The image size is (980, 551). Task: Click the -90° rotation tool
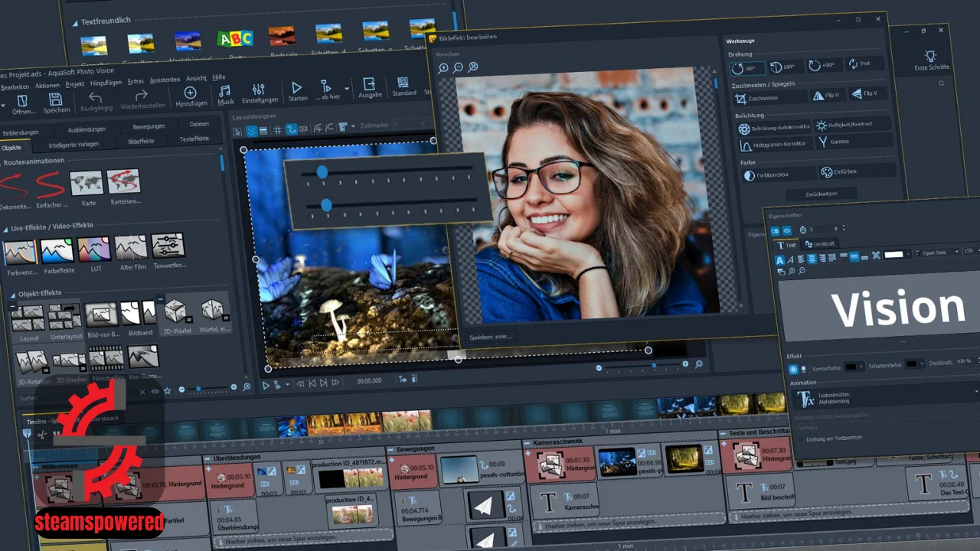pos(746,68)
